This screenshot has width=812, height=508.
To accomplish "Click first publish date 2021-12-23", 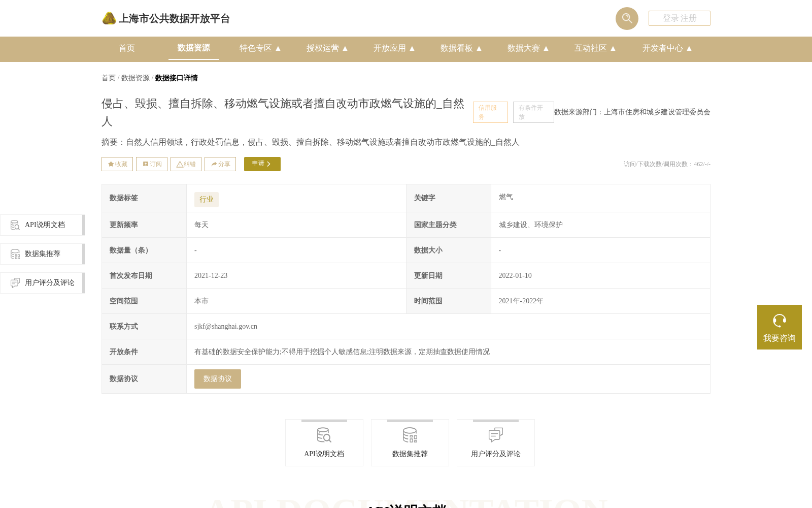I will coord(211,276).
